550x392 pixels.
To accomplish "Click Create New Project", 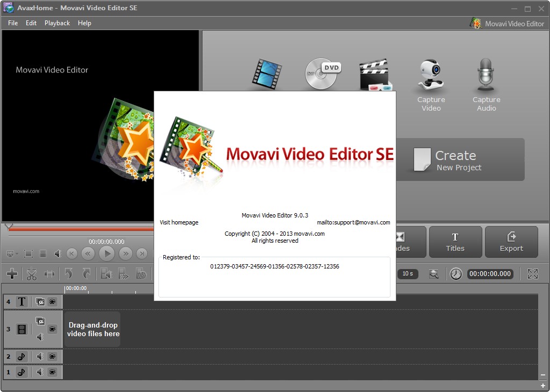I will (x=460, y=159).
